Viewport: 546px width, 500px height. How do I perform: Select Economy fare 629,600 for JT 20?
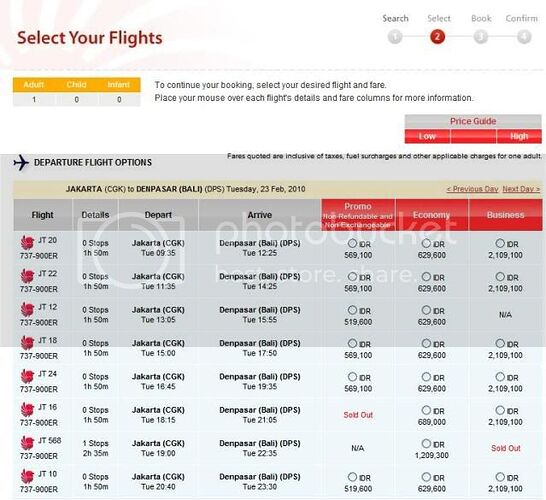(x=426, y=243)
